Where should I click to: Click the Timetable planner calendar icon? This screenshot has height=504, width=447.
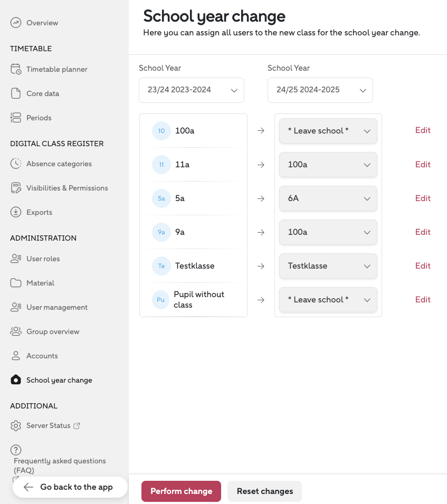click(16, 69)
